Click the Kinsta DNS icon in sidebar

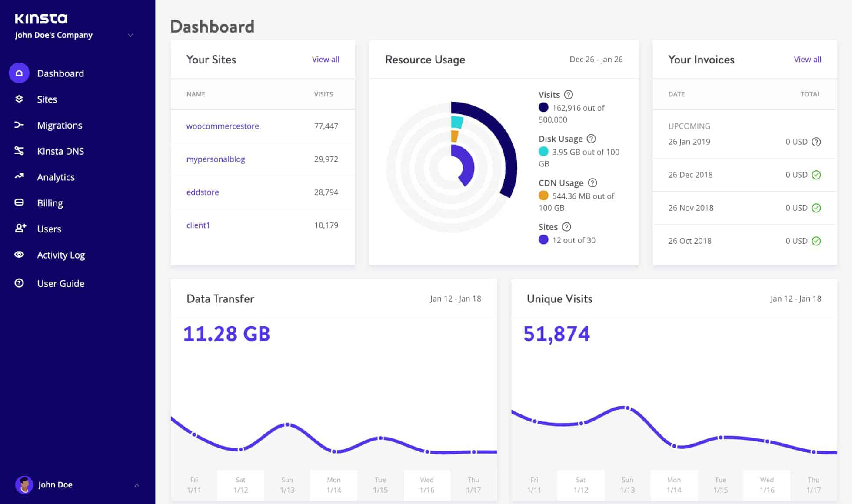pos(19,151)
